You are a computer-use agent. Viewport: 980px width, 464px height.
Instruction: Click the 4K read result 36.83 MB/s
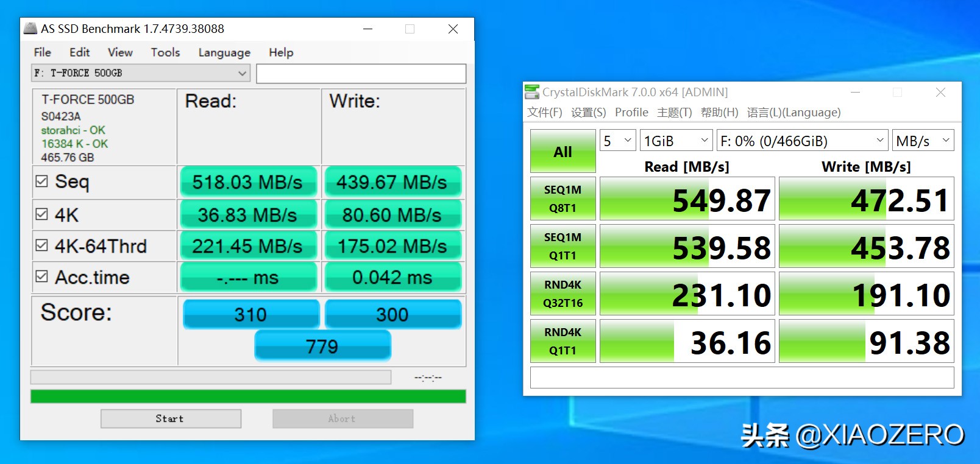pyautogui.click(x=248, y=214)
